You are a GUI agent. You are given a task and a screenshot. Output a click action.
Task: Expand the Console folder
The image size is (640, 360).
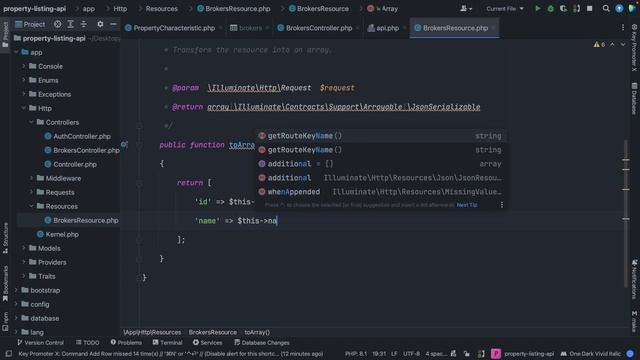[x=24, y=66]
